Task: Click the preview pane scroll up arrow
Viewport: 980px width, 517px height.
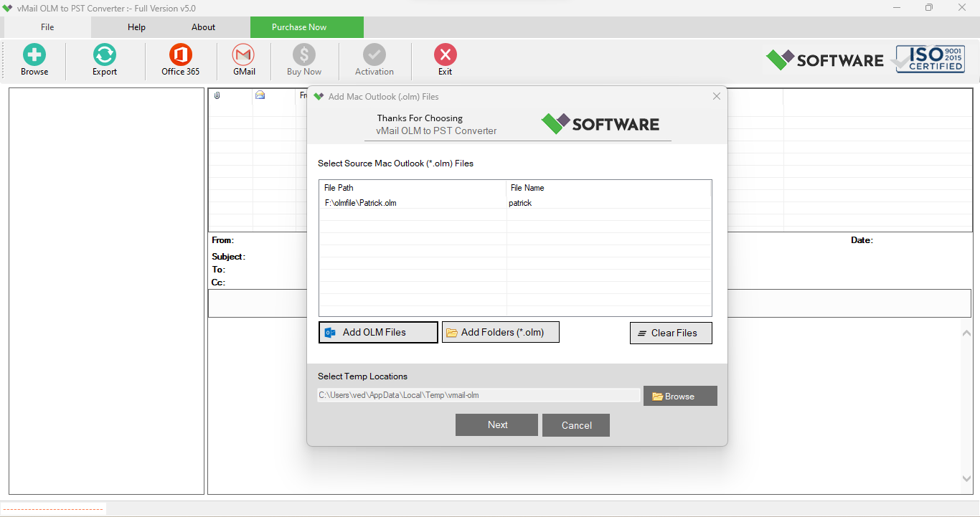Action: pyautogui.click(x=966, y=332)
